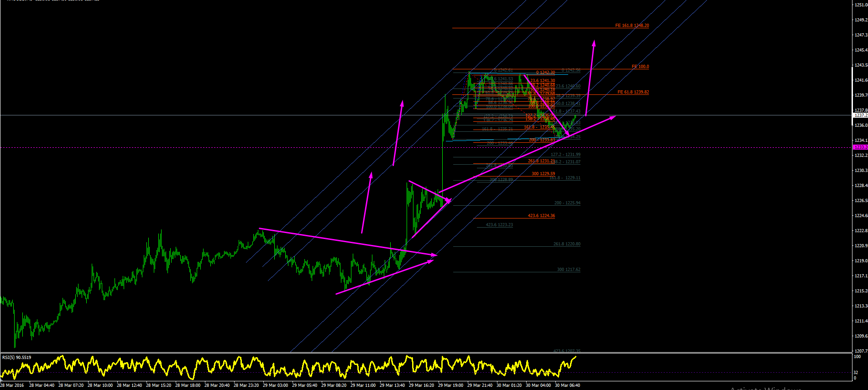Select the orange 423.6 1224.36 Fibonacci label
Image resolution: width=868 pixels, height=390 pixels.
pyautogui.click(x=541, y=216)
